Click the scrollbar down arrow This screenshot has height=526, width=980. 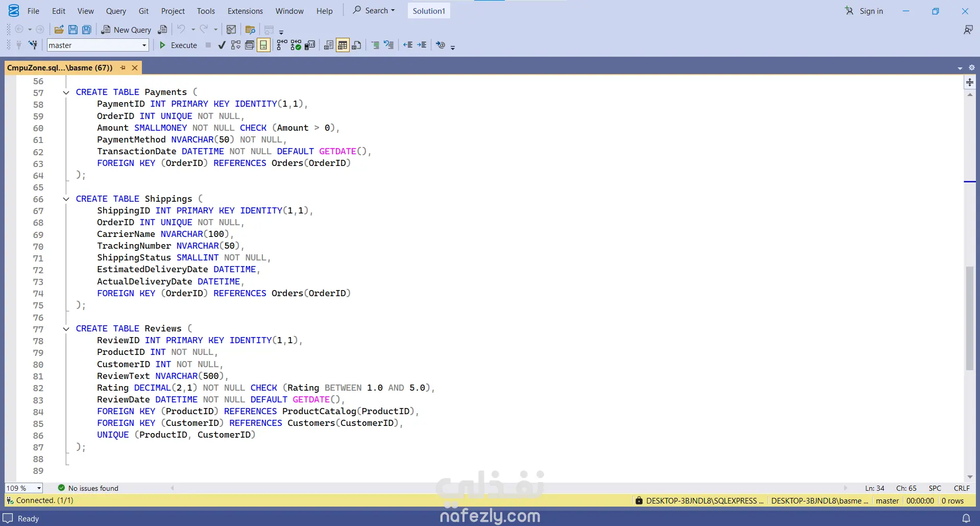tap(970, 477)
